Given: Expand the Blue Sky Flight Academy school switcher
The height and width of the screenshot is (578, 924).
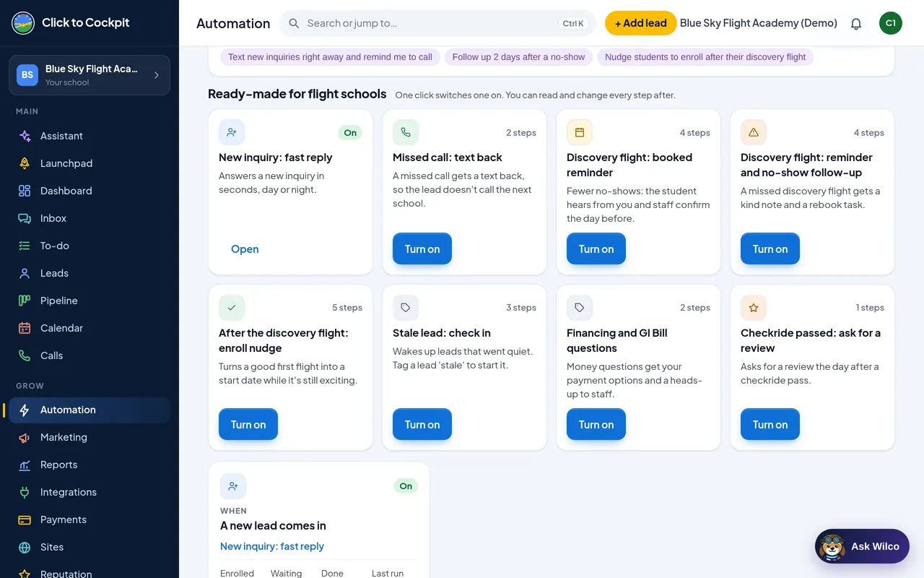Looking at the screenshot, I should coord(90,75).
